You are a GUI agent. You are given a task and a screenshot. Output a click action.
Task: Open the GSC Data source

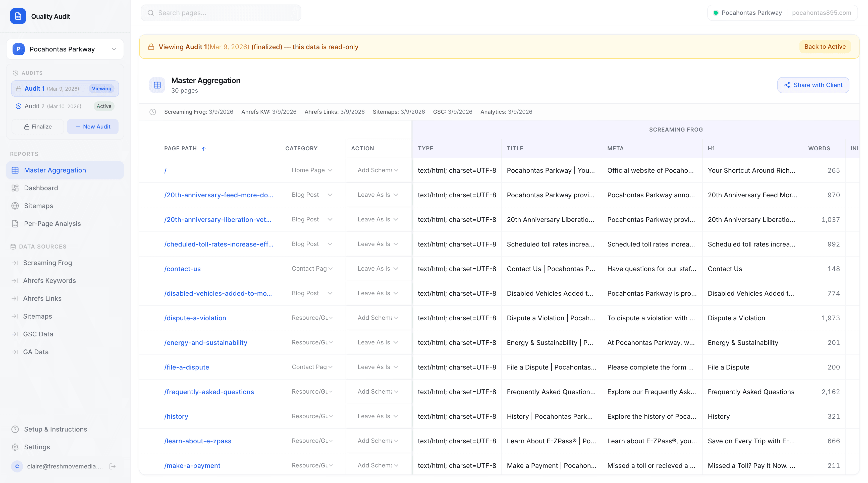pos(65,334)
